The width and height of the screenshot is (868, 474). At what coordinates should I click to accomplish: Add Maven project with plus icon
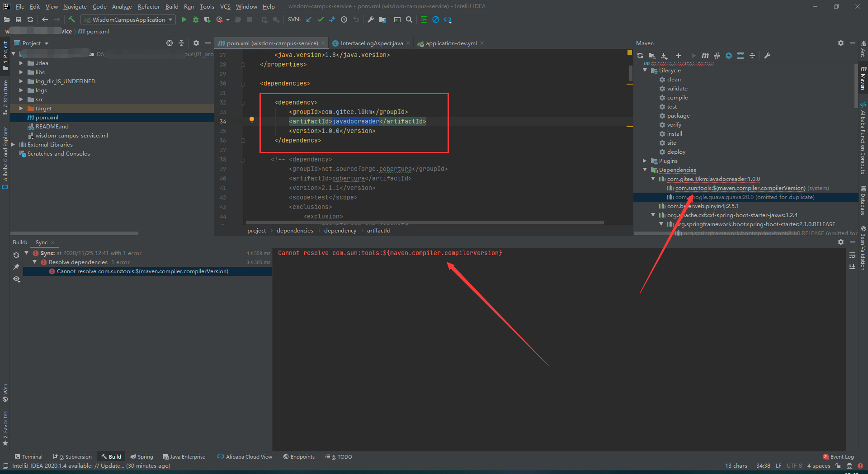click(679, 56)
